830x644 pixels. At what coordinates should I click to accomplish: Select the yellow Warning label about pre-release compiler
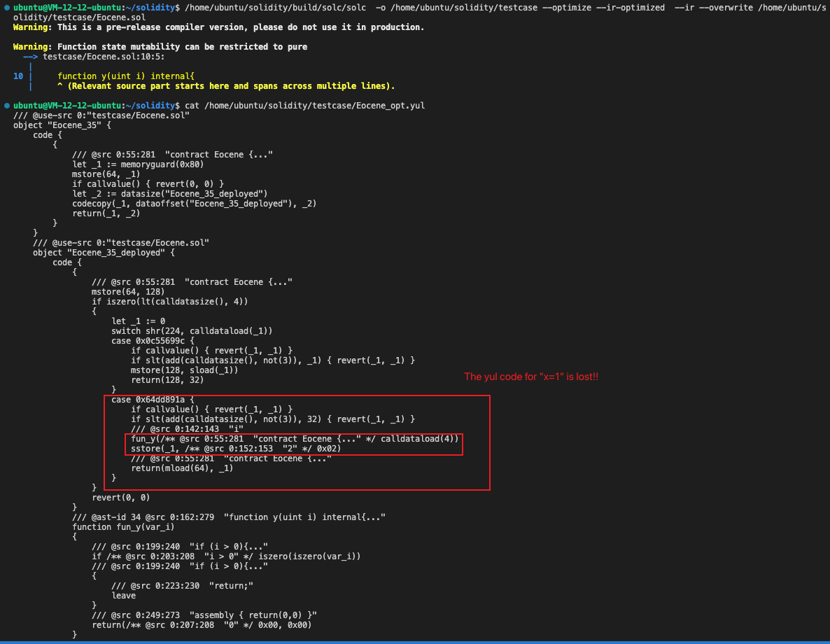pyautogui.click(x=31, y=27)
